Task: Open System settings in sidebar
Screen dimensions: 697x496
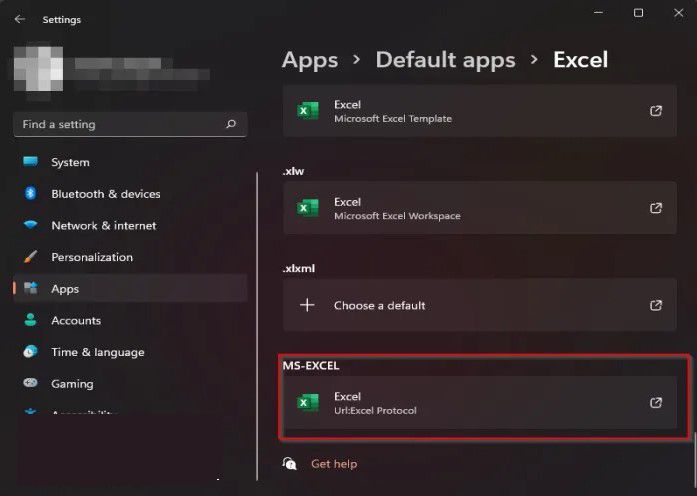Action: point(70,162)
